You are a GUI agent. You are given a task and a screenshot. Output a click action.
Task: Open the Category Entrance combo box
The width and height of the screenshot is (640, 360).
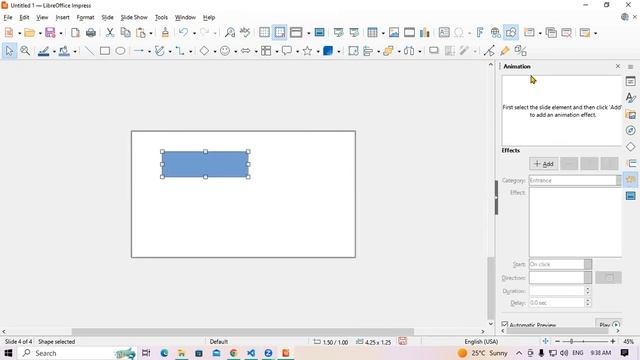click(x=575, y=180)
